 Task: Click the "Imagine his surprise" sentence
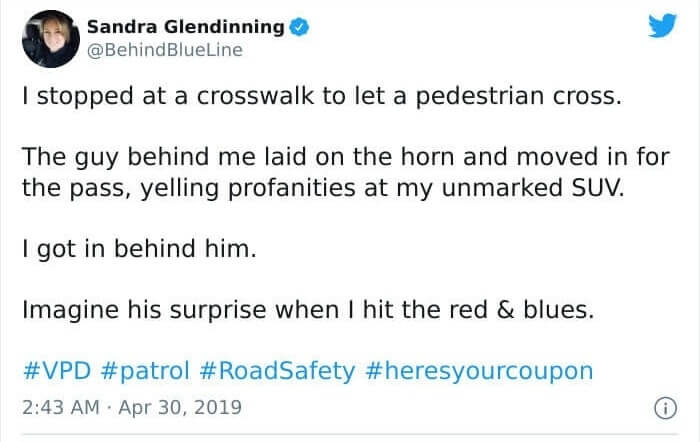click(308, 310)
